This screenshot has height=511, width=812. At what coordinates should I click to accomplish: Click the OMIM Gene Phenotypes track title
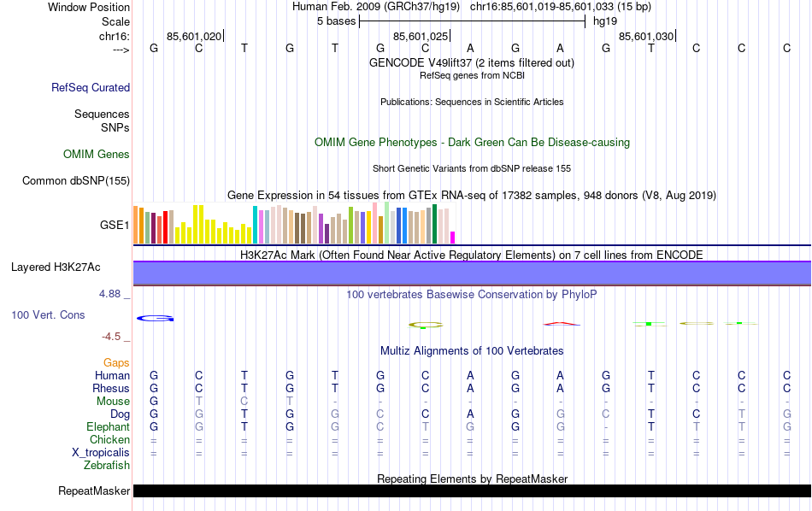(472, 143)
